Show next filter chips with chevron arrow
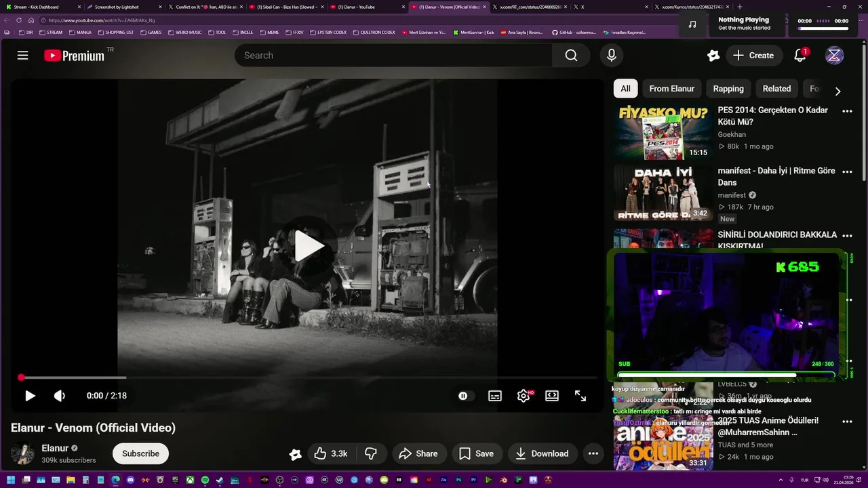This screenshot has width=868, height=488. [x=837, y=91]
